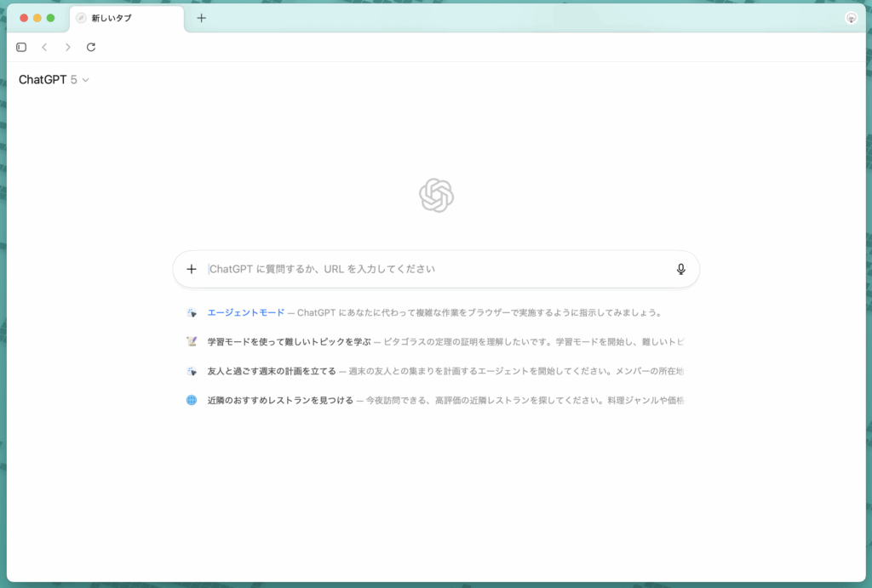Click the back navigation arrow

click(43, 47)
